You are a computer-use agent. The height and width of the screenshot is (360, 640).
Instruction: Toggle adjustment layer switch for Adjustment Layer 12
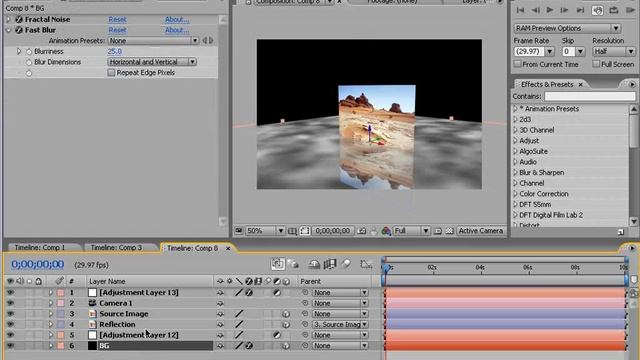pos(277,335)
